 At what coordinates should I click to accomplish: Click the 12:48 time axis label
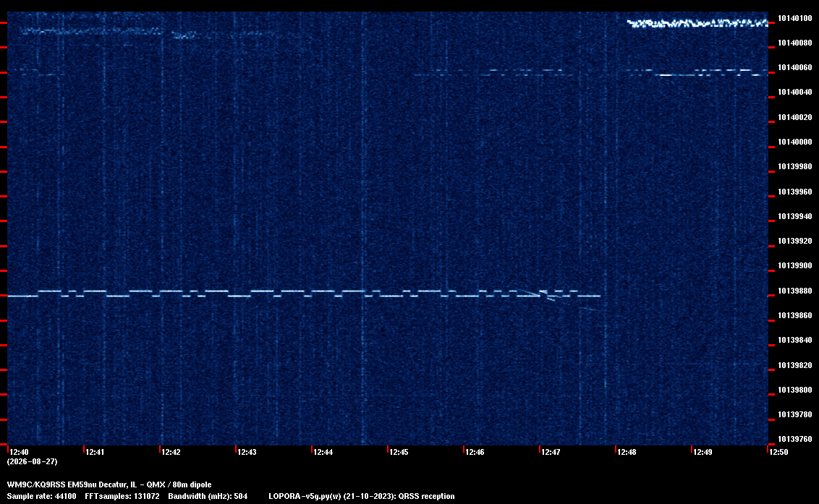tap(627, 452)
